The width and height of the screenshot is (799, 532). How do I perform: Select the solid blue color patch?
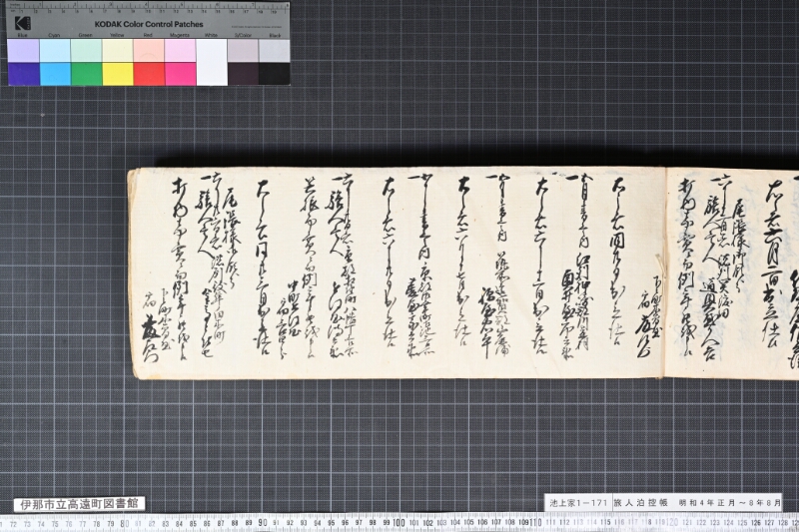coord(23,74)
